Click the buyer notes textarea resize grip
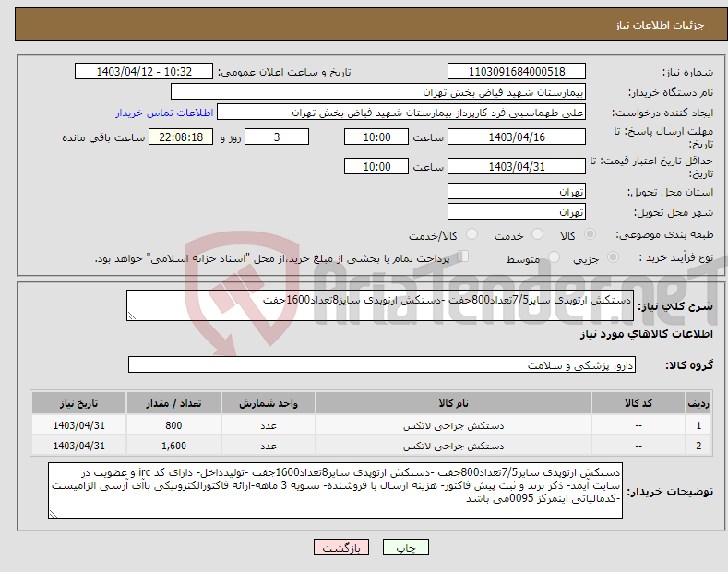Image resolution: width=728 pixels, height=572 pixels. (x=54, y=515)
